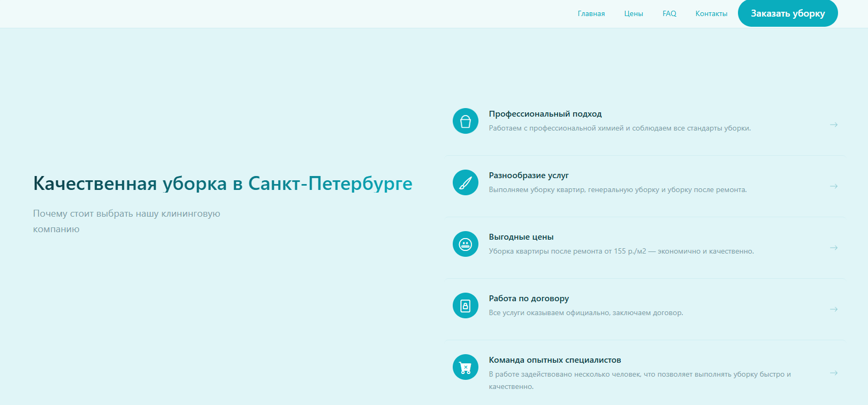Expand Работа по договору using its arrow
Viewport: 868px width, 405px height.
point(833,309)
